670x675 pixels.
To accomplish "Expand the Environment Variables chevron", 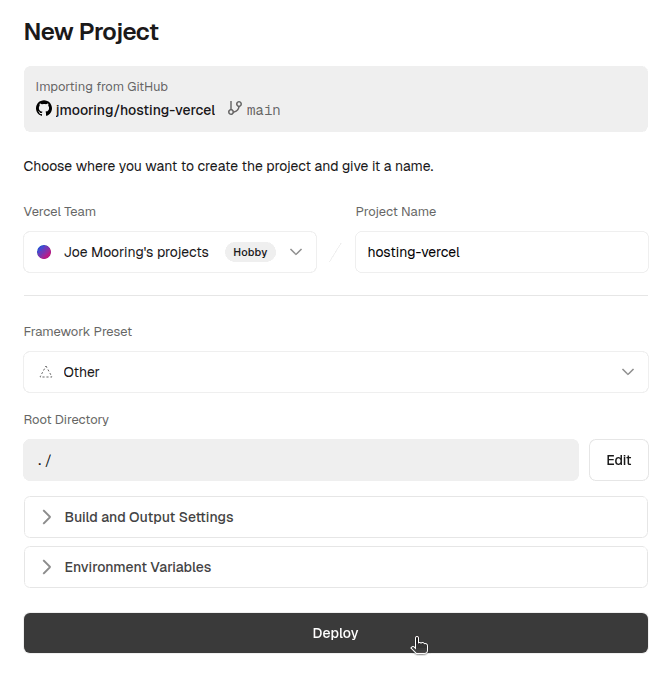I will point(46,567).
